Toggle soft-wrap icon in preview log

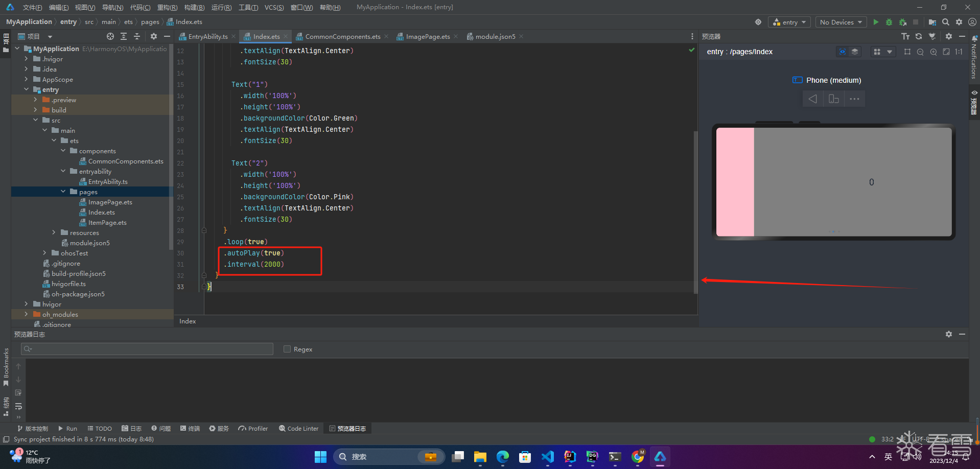(18, 406)
